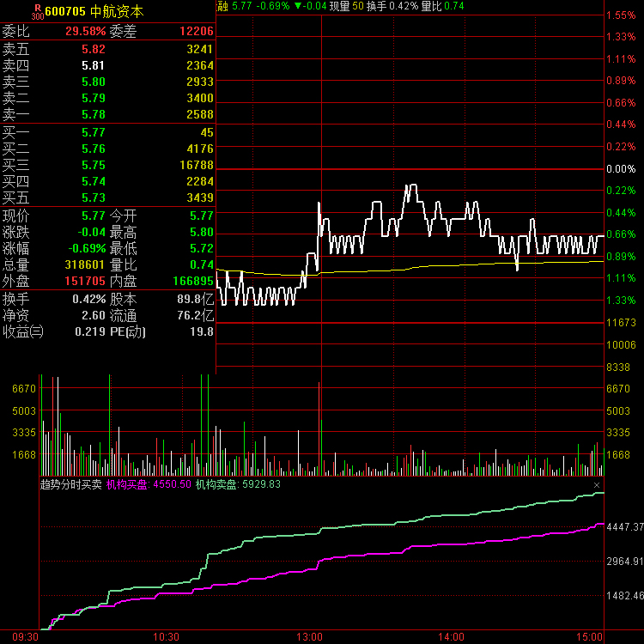Screen dimensions: 644x644
Task: Close the 趋势分时买卖 indicator panel
Action: click(x=597, y=485)
